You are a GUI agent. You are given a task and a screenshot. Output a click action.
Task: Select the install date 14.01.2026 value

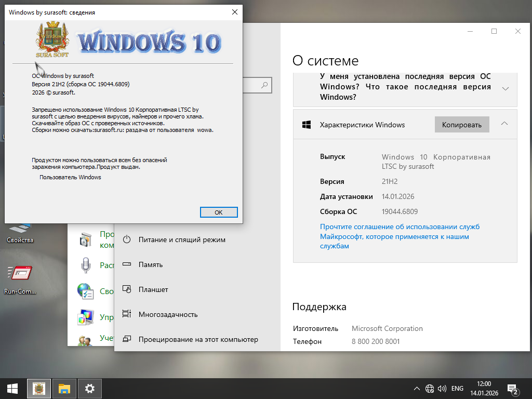(398, 196)
